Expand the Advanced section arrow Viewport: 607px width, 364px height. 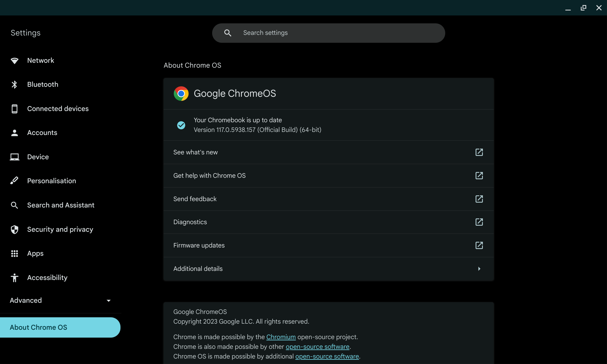point(108,301)
